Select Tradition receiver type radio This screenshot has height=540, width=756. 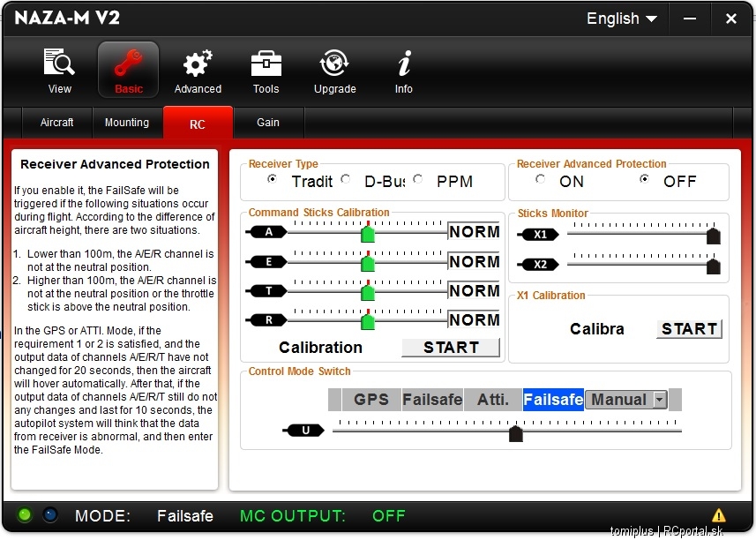273,179
